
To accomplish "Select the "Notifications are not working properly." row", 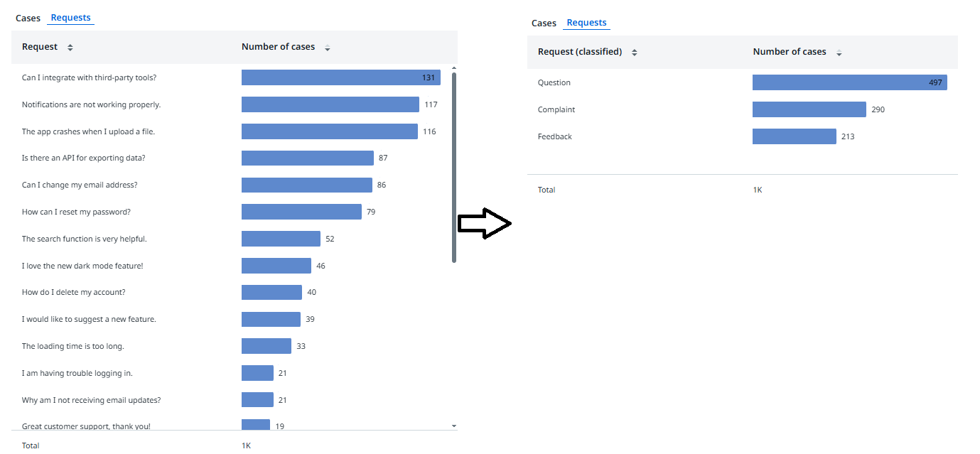I will [x=91, y=104].
